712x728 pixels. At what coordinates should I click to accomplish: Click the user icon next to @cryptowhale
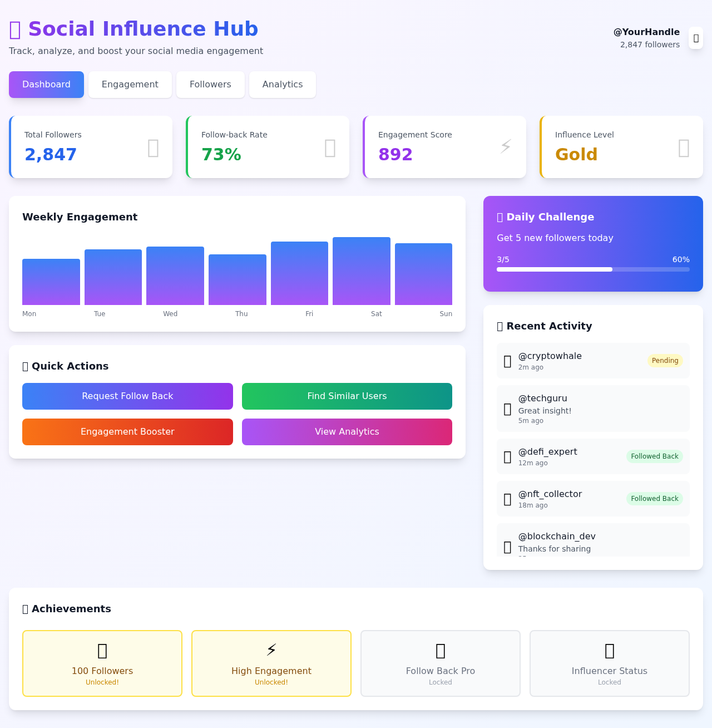pyautogui.click(x=507, y=361)
